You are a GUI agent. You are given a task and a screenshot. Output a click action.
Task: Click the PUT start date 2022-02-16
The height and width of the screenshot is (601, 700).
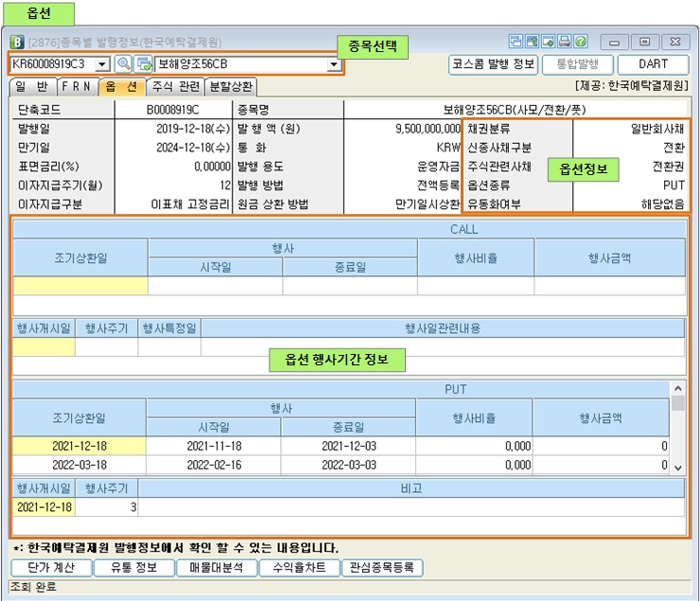(214, 465)
